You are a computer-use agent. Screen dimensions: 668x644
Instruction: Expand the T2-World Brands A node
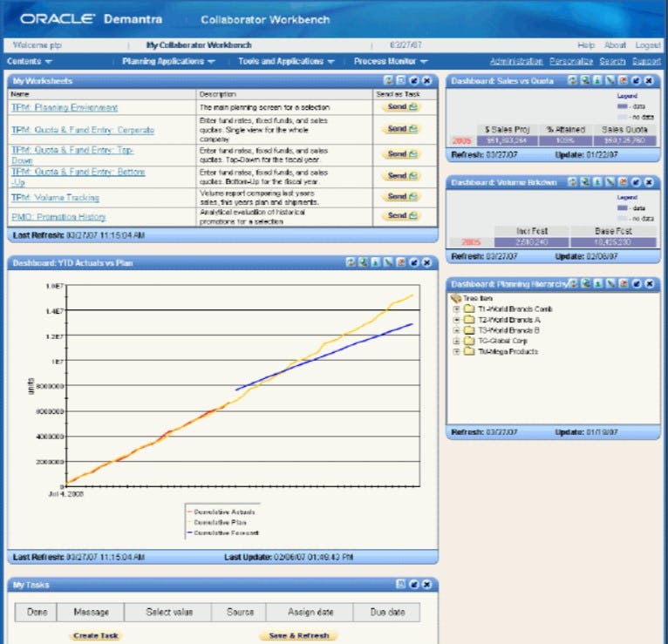[456, 320]
